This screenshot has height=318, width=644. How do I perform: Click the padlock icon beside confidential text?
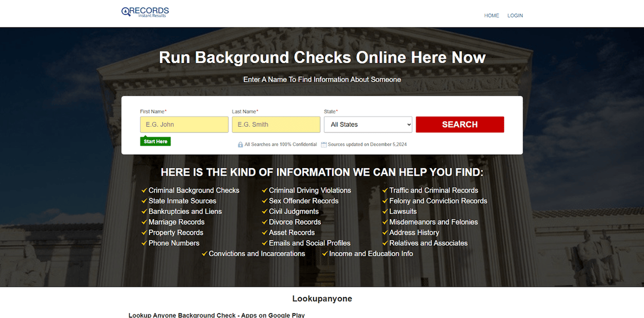tap(240, 145)
